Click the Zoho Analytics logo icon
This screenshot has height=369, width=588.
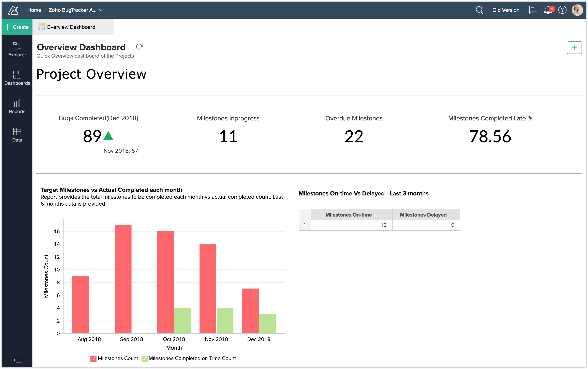pyautogui.click(x=13, y=10)
